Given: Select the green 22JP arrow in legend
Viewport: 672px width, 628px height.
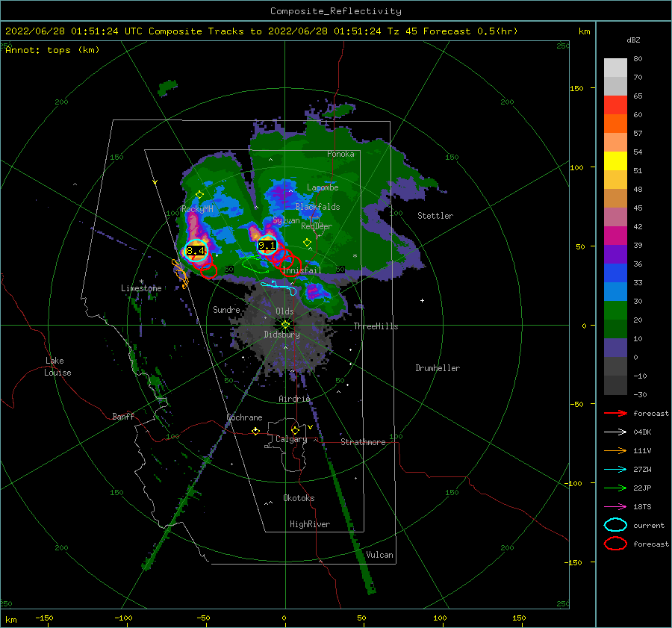Looking at the screenshot, I should (615, 488).
